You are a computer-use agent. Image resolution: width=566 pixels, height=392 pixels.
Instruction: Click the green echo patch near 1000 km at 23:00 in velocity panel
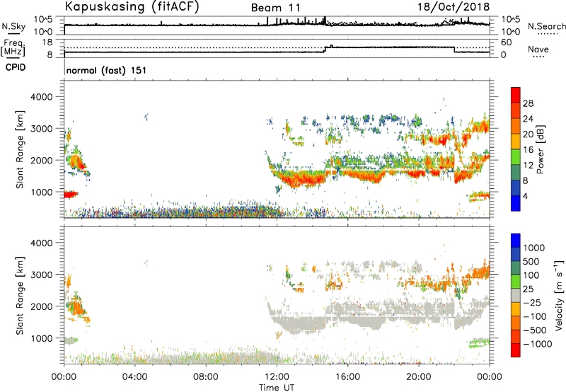click(x=479, y=343)
